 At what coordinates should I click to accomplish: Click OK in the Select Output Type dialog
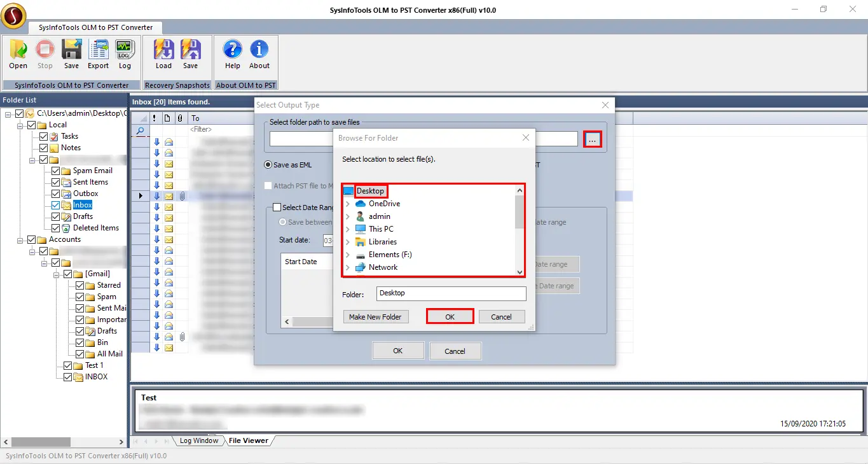[x=398, y=351]
